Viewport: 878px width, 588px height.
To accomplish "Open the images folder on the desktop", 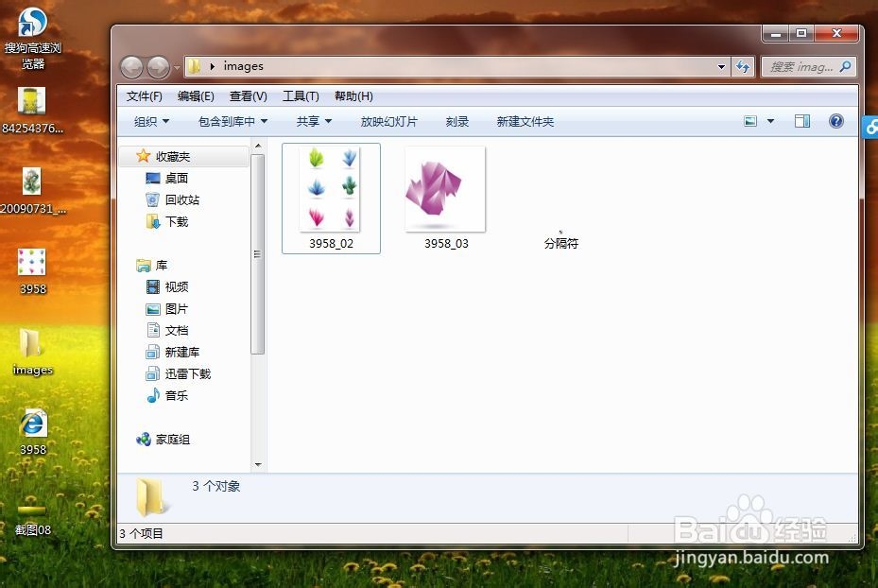I will tap(31, 345).
